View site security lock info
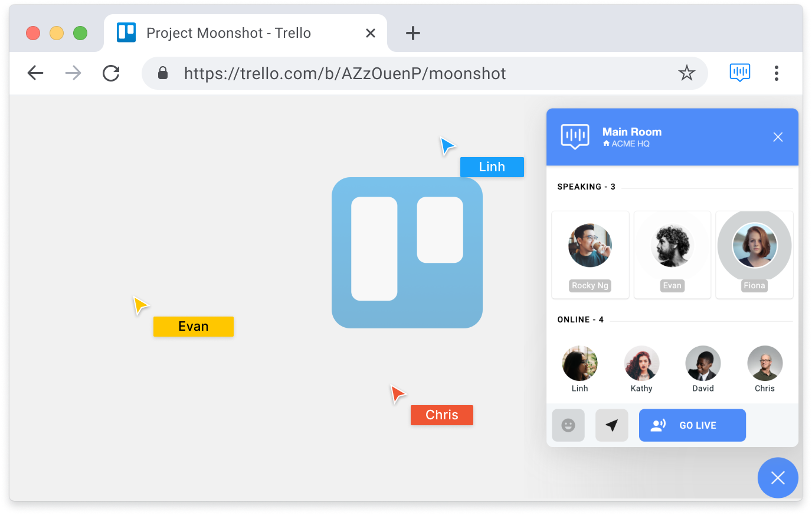 (163, 73)
